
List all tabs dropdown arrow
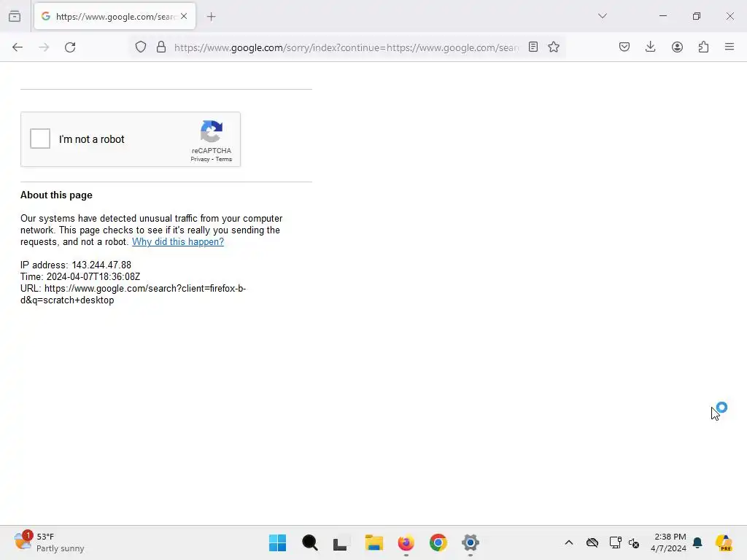(x=602, y=16)
